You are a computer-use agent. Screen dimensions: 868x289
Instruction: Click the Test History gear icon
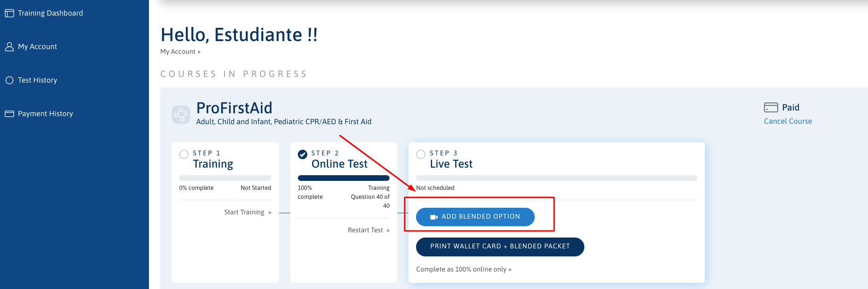[x=9, y=80]
